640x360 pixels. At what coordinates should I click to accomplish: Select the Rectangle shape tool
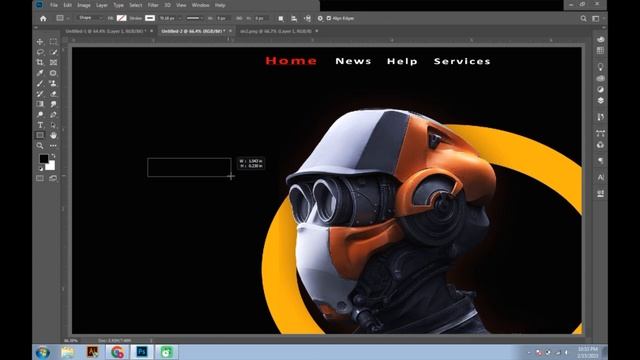pos(40,135)
